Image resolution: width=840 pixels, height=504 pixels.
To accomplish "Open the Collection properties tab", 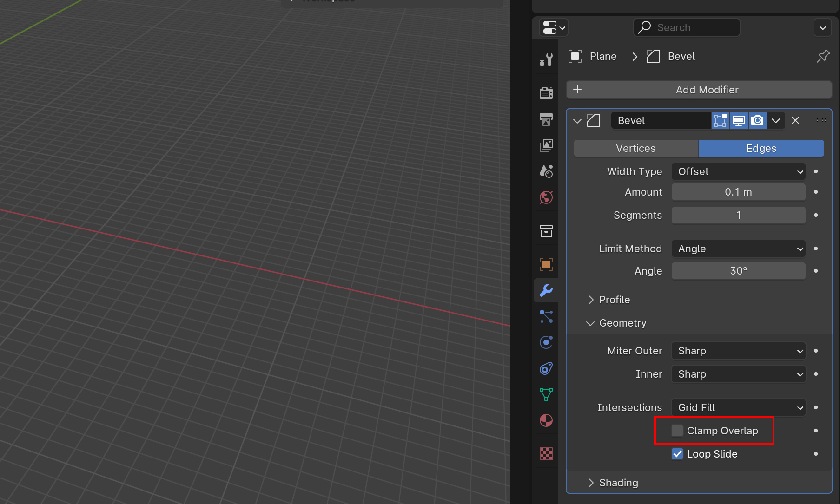I will click(546, 231).
